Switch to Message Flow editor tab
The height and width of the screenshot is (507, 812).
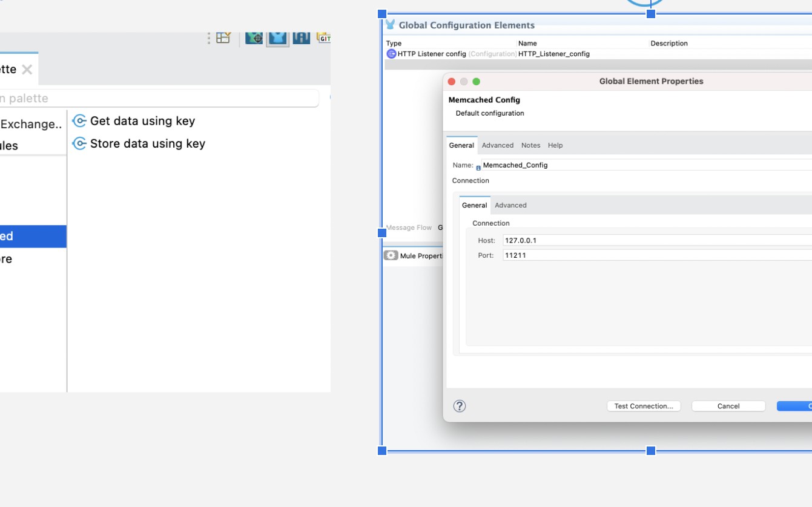(x=409, y=227)
